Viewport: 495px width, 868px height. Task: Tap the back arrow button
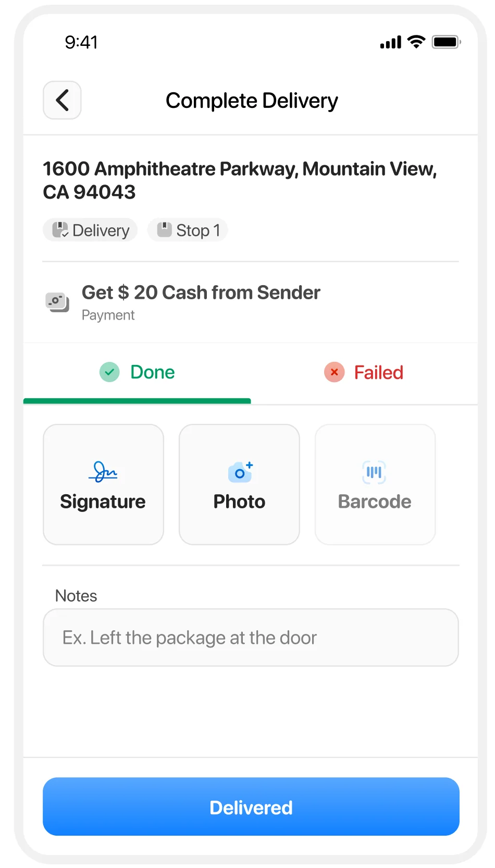(x=62, y=100)
